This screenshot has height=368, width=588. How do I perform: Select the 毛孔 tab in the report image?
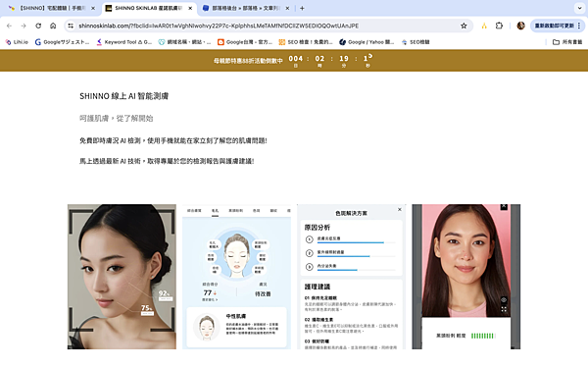[x=215, y=211]
